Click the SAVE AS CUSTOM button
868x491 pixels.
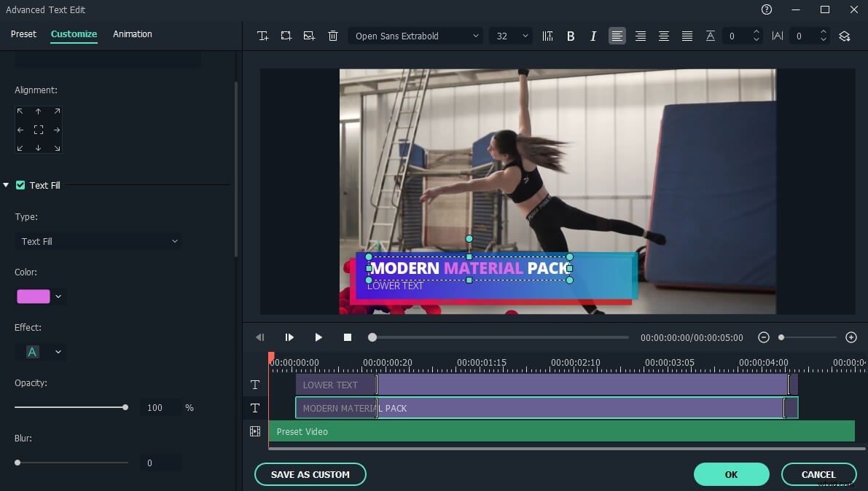coord(310,474)
